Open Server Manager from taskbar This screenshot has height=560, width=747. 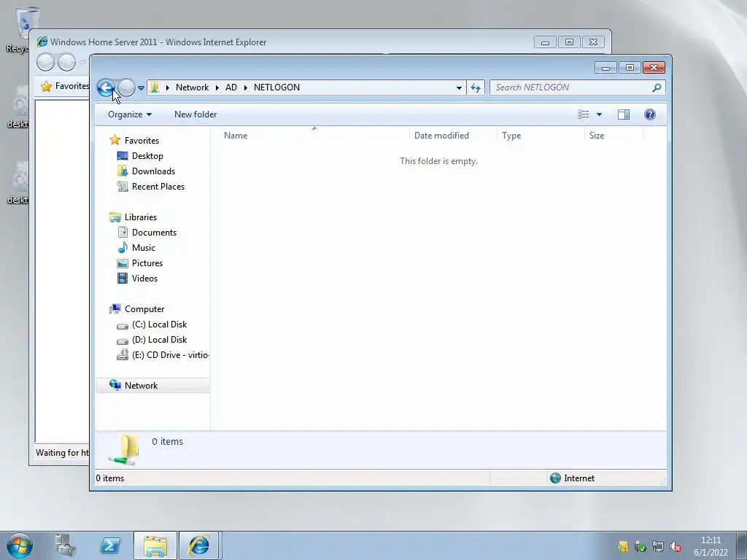tap(65, 545)
